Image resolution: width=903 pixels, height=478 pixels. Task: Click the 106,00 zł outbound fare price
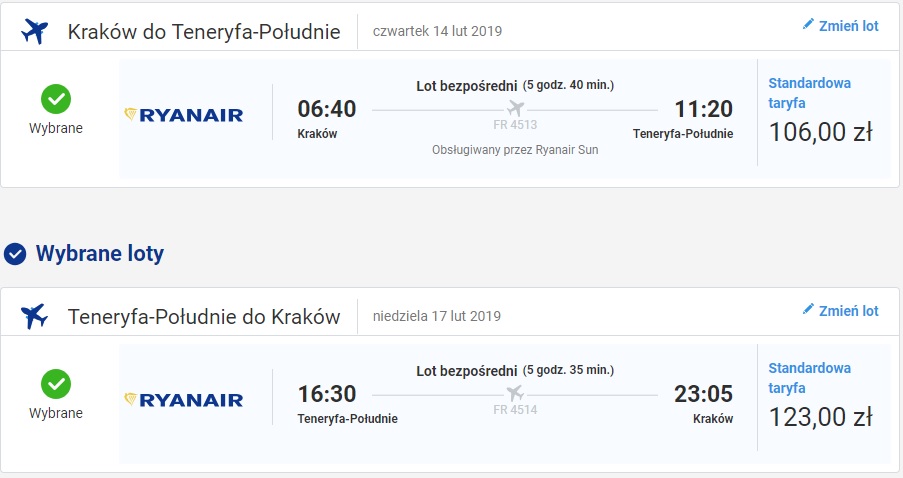(821, 132)
